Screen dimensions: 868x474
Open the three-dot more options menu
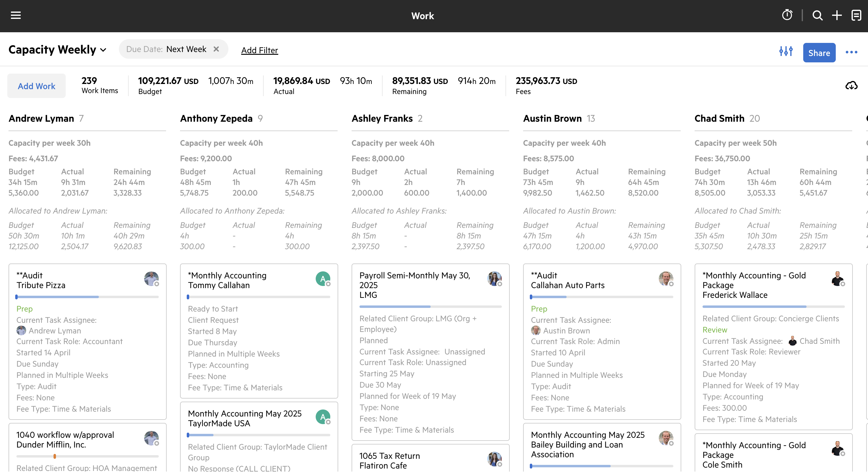(851, 52)
